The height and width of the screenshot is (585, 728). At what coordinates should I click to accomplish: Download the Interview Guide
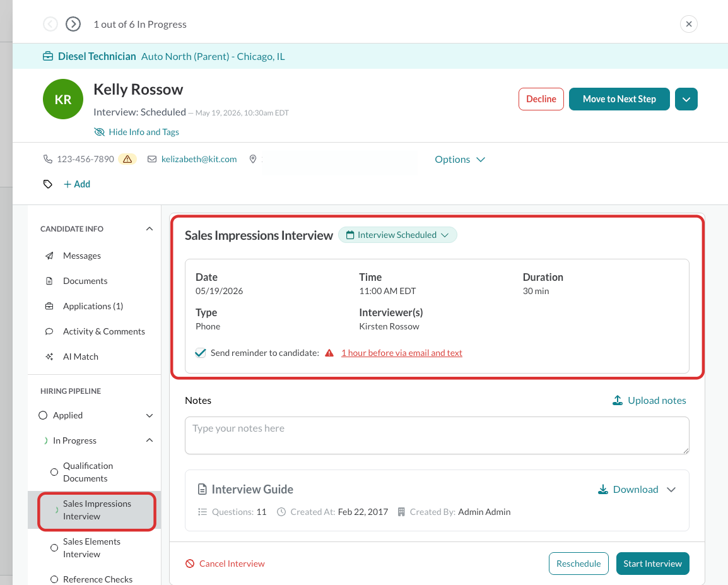pos(628,489)
